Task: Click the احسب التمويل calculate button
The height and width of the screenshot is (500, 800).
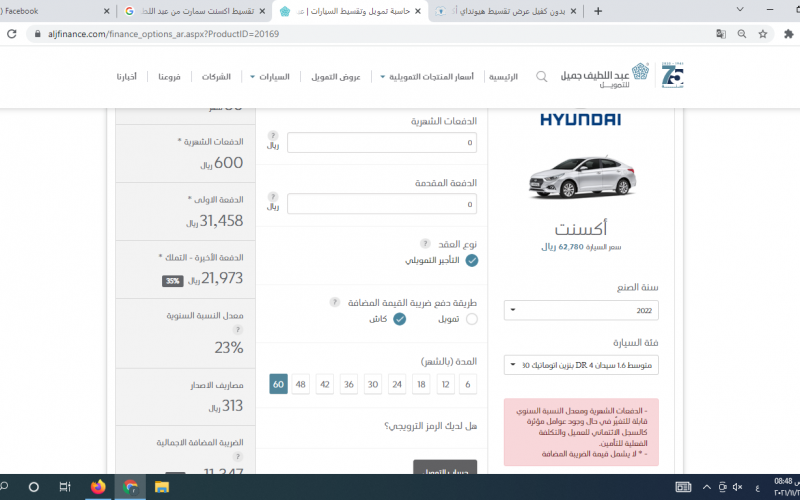Action: tap(445, 467)
